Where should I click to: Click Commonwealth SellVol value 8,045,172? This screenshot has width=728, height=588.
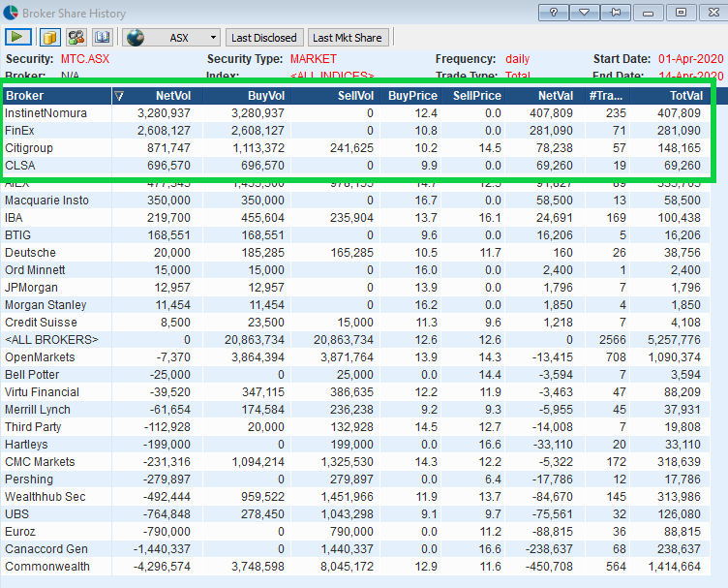[347, 567]
